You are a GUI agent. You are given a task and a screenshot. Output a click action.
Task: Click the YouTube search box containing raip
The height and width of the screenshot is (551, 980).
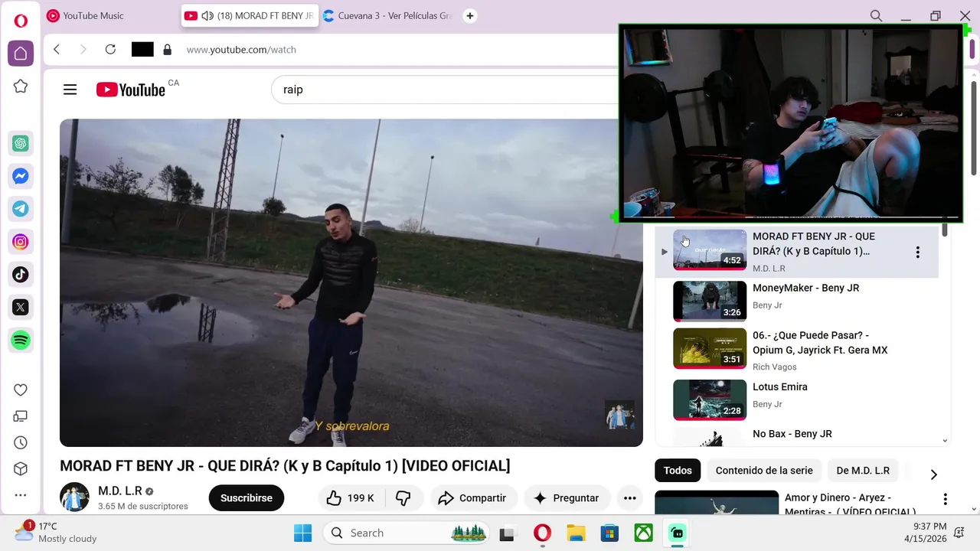pyautogui.click(x=444, y=90)
